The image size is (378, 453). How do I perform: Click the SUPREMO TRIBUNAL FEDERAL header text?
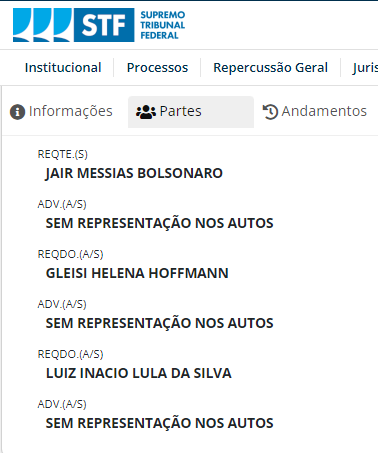point(163,25)
